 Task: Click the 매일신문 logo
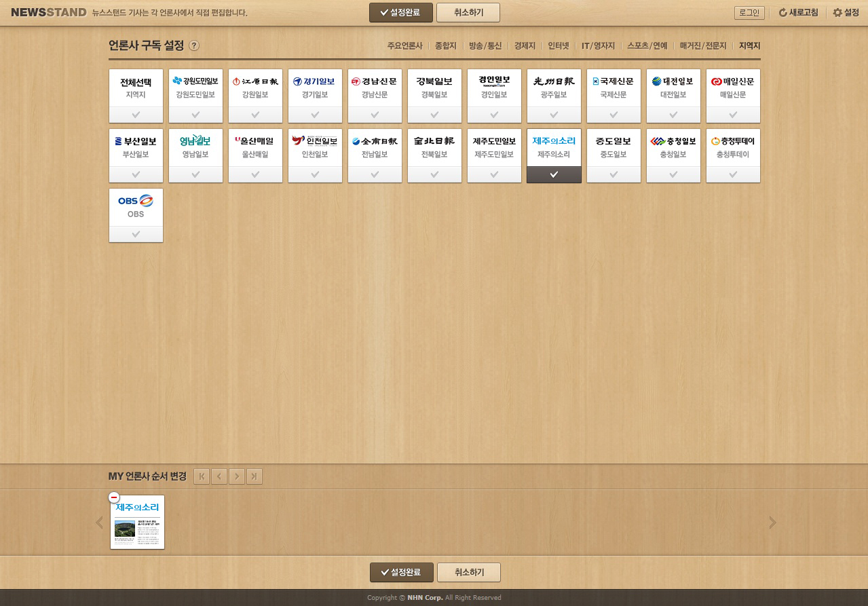click(733, 81)
